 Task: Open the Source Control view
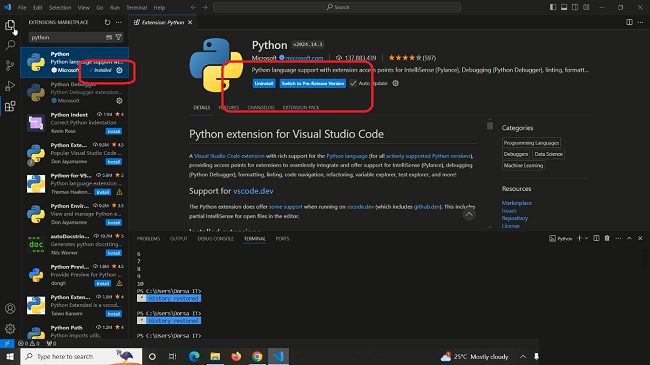[x=10, y=65]
